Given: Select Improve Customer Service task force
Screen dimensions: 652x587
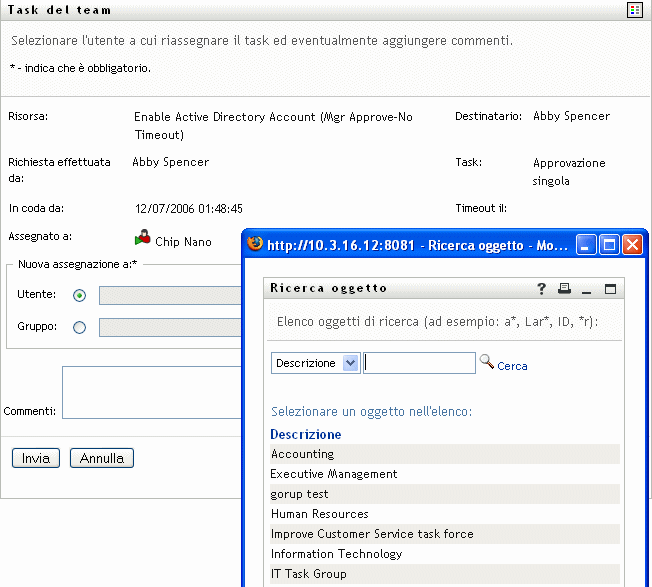Looking at the screenshot, I should click(x=445, y=534).
